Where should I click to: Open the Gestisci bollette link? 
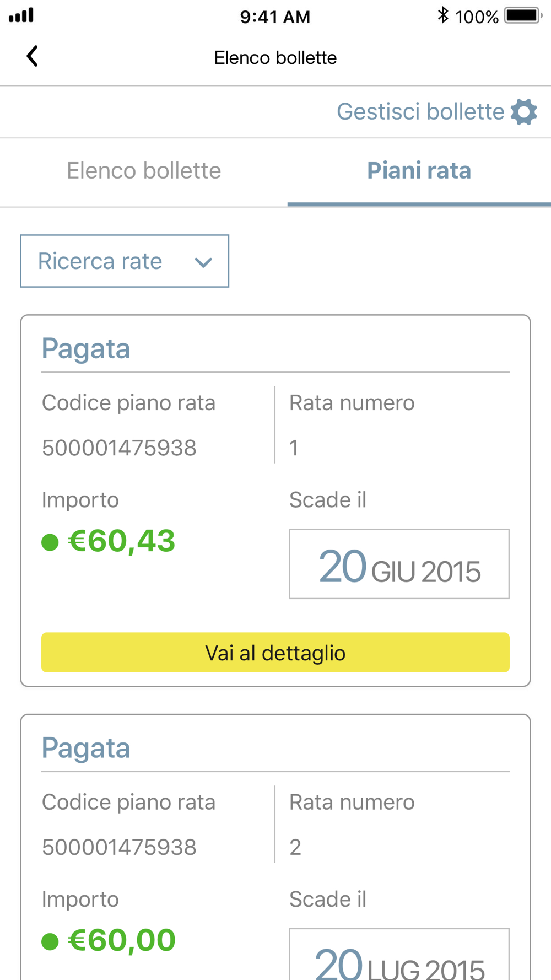coord(420,112)
